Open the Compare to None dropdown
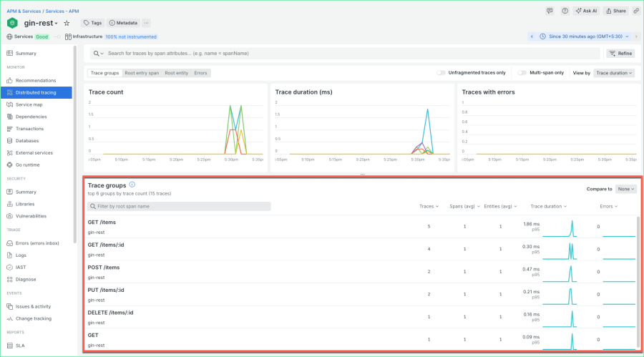This screenshot has width=644, height=357. [x=625, y=189]
